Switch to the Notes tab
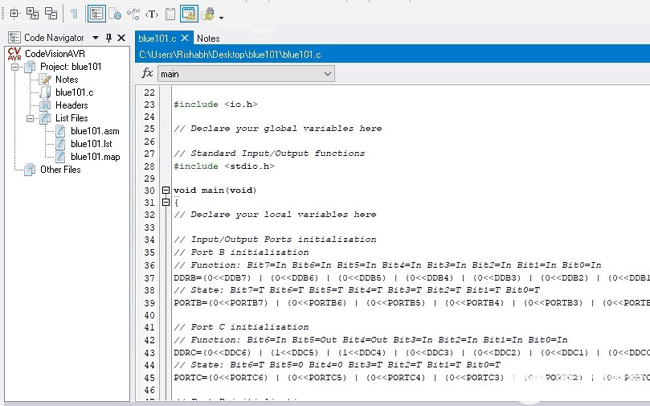 [x=208, y=39]
